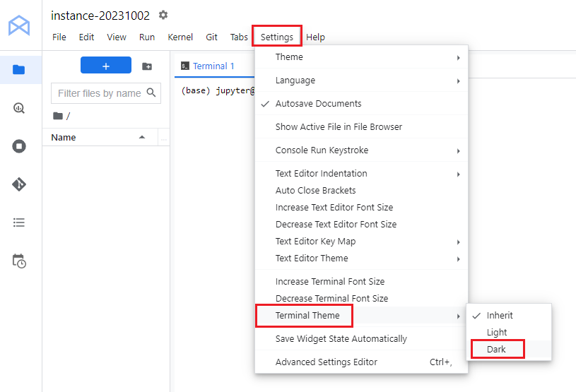The width and height of the screenshot is (576, 392).
Task: Open the Git sidebar panel icon
Action: pyautogui.click(x=19, y=184)
